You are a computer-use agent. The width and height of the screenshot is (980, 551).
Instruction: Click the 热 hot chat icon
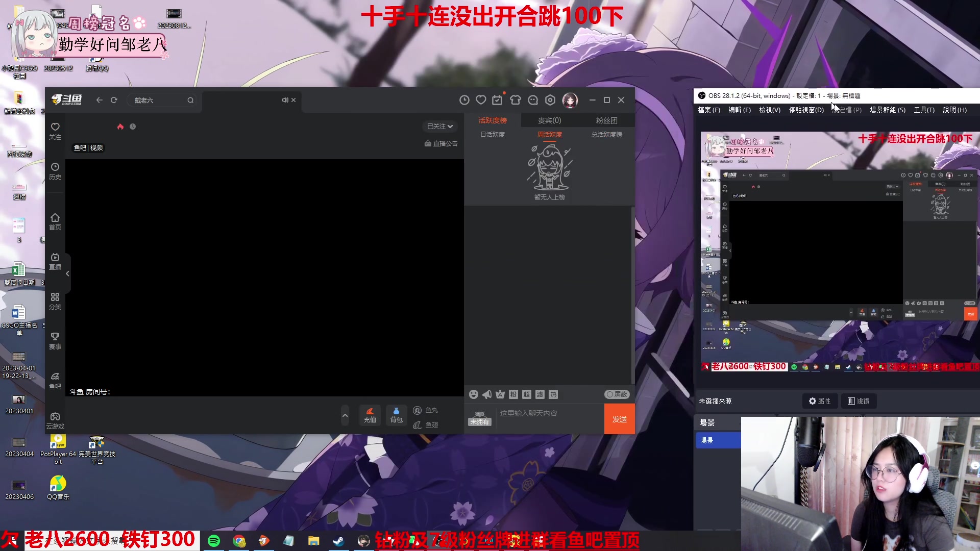553,394
